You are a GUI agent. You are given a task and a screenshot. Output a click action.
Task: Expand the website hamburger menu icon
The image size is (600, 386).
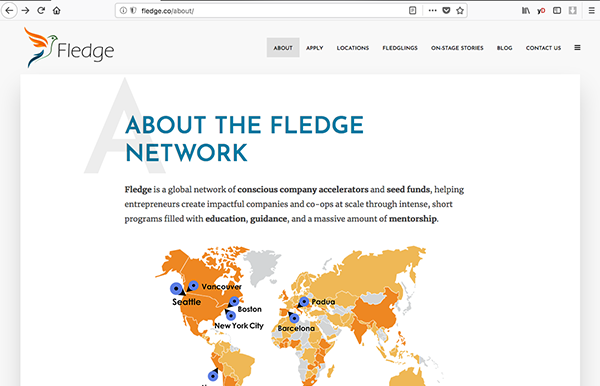(x=577, y=48)
